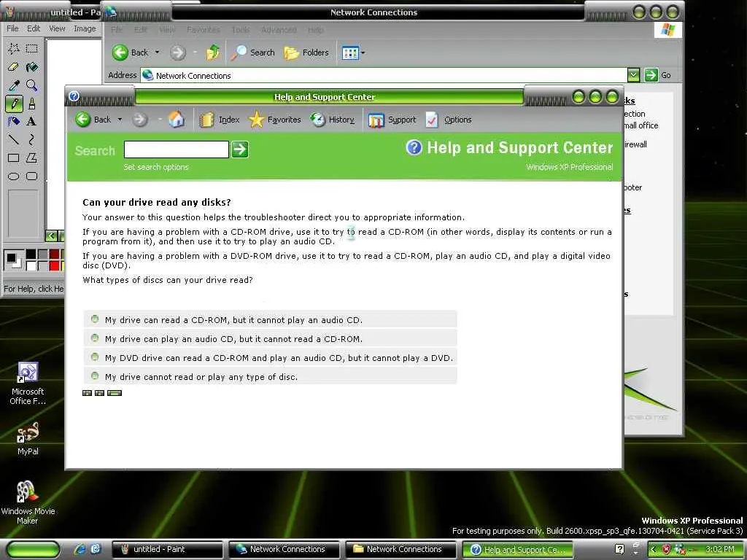Launch Internet Explorer from Quick Launch
This screenshot has width=747, height=560.
click(x=80, y=549)
